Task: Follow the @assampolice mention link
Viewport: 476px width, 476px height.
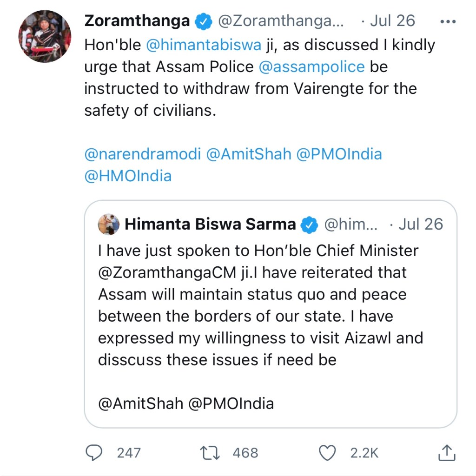Action: click(x=311, y=67)
